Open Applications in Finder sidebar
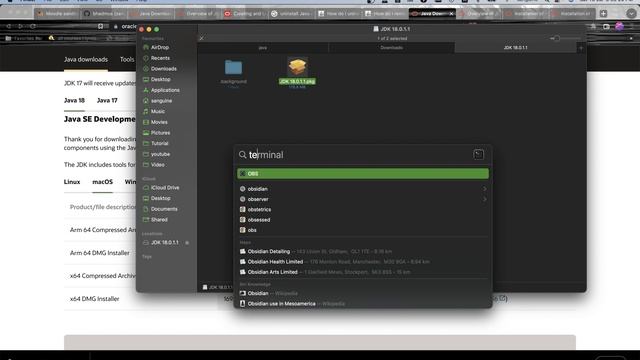 165,90
